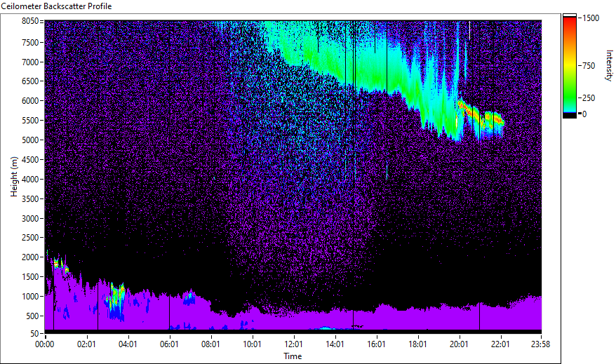Click the Height (m) axis label

14,177
